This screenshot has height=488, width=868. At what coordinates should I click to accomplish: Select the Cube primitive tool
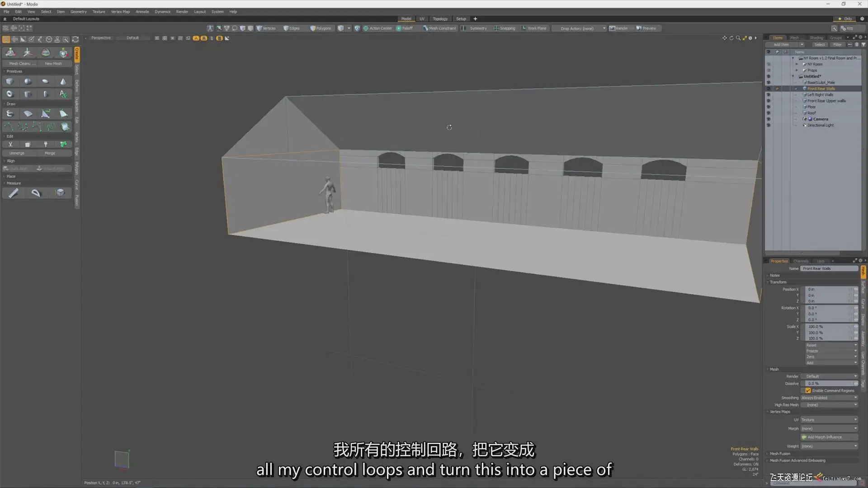[x=9, y=81]
